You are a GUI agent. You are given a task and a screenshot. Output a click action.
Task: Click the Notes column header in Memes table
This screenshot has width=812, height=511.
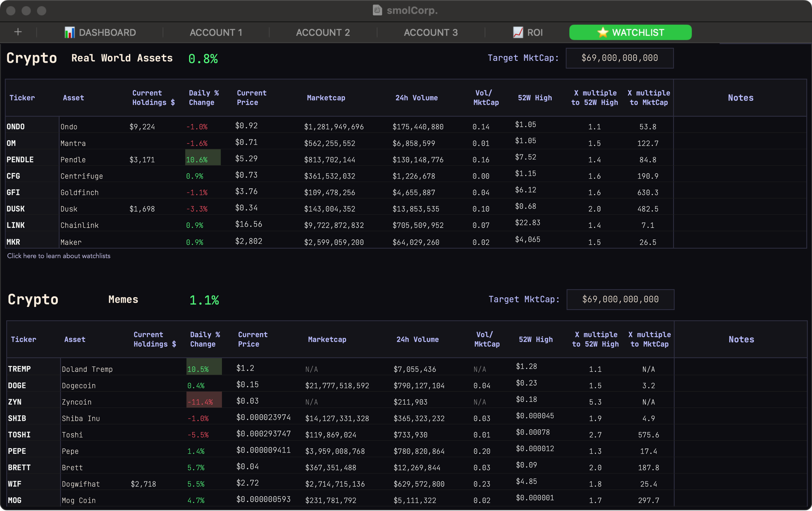point(741,339)
